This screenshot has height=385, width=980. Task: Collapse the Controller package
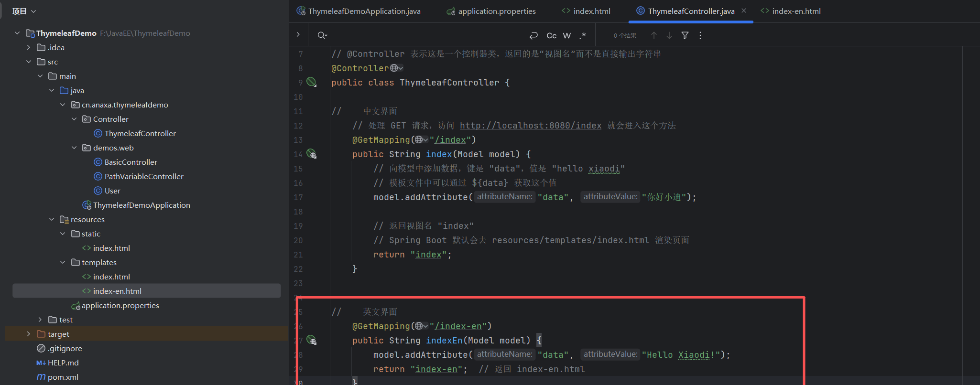click(x=74, y=119)
